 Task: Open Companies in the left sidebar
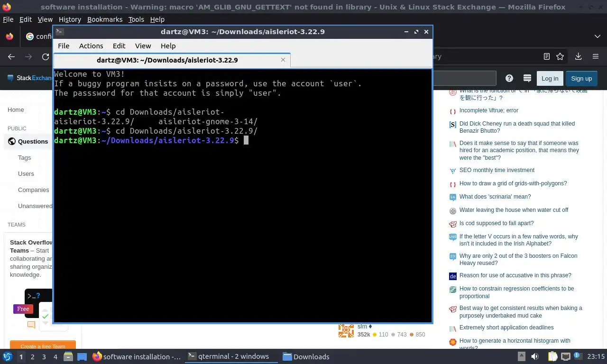pyautogui.click(x=34, y=190)
